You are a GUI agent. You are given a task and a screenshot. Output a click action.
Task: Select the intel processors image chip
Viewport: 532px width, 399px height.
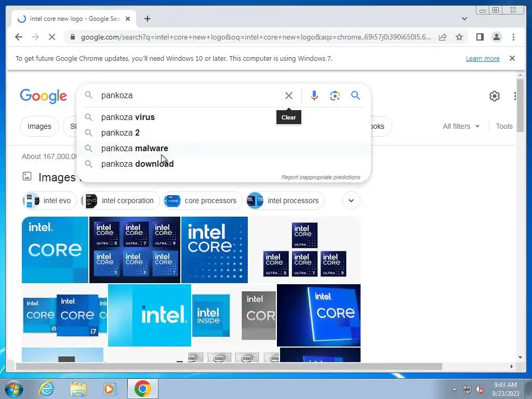(x=285, y=201)
